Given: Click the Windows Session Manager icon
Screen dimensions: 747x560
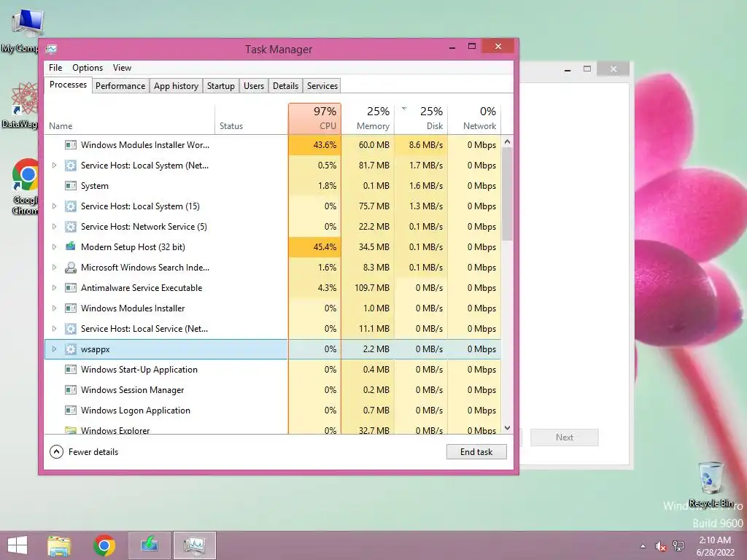Looking at the screenshot, I should 71,390.
